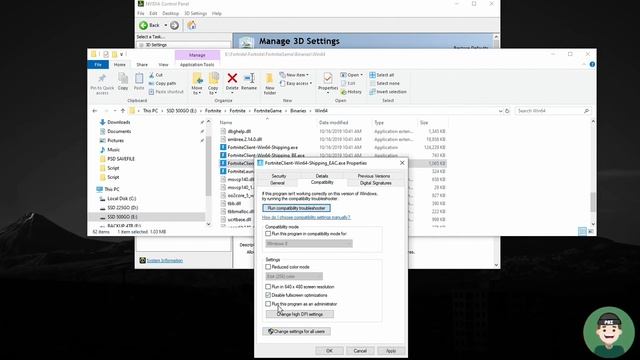Image resolution: width=640 pixels, height=360 pixels.
Task: Click the Up one level arrow in Explorer
Action: pos(123,111)
